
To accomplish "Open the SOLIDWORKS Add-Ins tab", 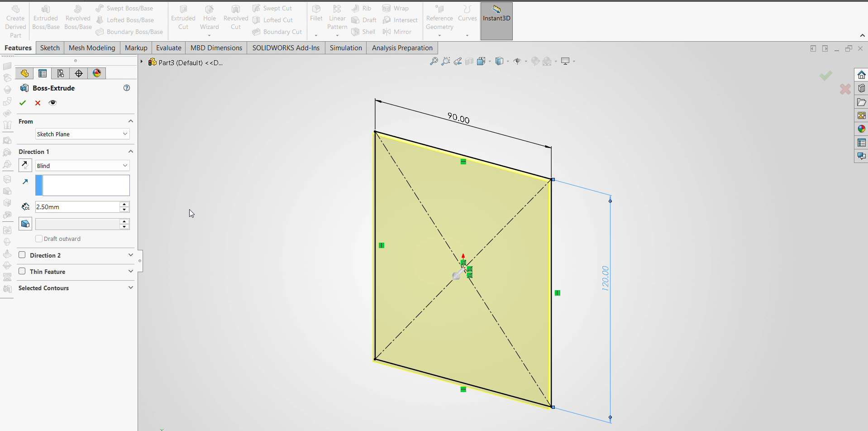I will pos(286,48).
